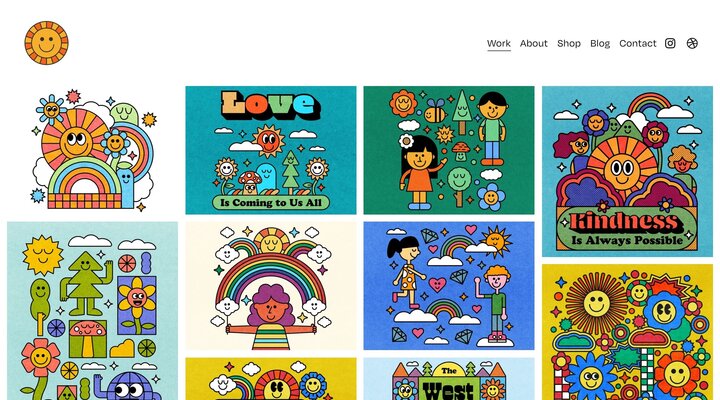The width and height of the screenshot is (720, 400).
Task: Open the green boy and girl illustration
Action: [449, 150]
